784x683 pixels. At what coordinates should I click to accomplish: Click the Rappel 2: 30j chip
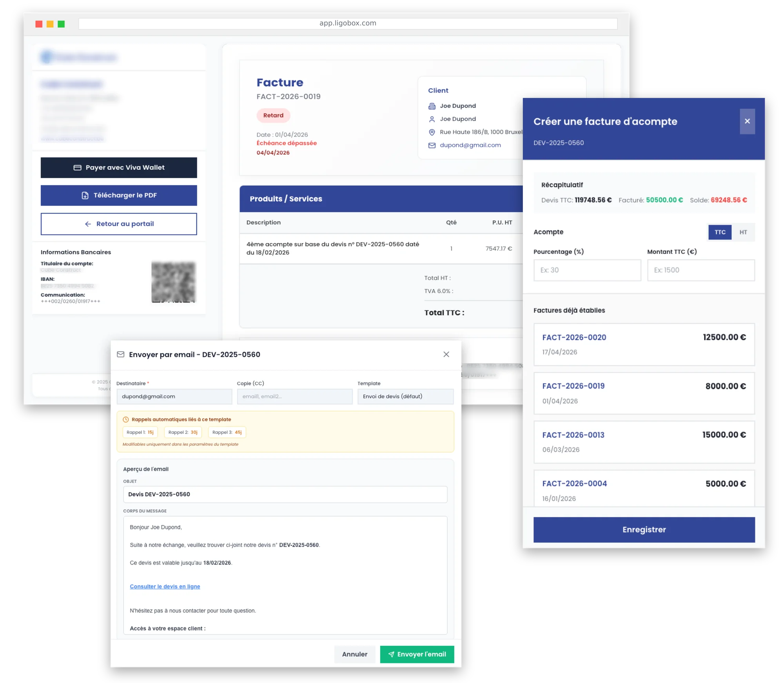tap(183, 433)
